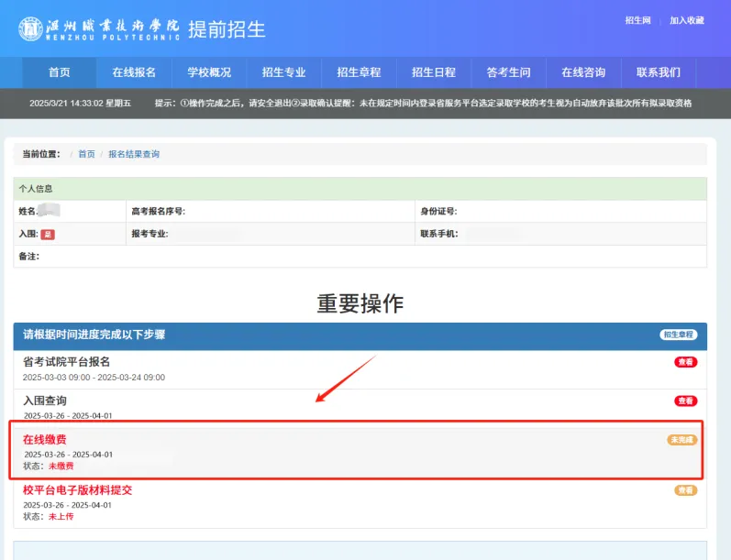
Task: Click the 查看 badge for 入围查询
Action: tap(685, 401)
